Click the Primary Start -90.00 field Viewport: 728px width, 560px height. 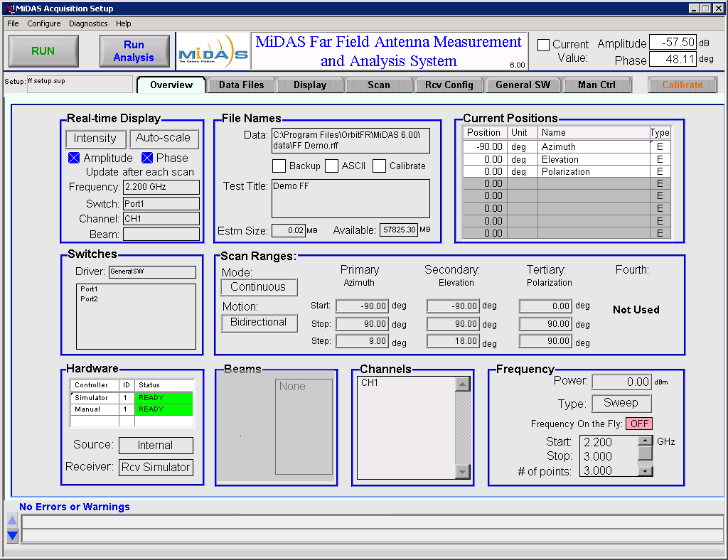click(x=362, y=306)
